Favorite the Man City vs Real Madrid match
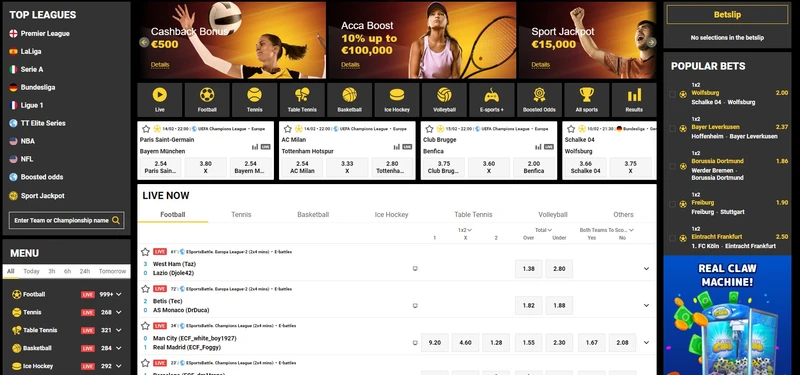Viewport: 800px width, 375px height. [x=145, y=326]
